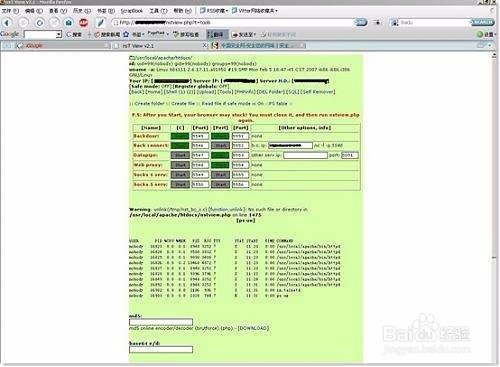Click the page vertical scrollbar
This screenshot has height=367, width=500.
pos(494,207)
